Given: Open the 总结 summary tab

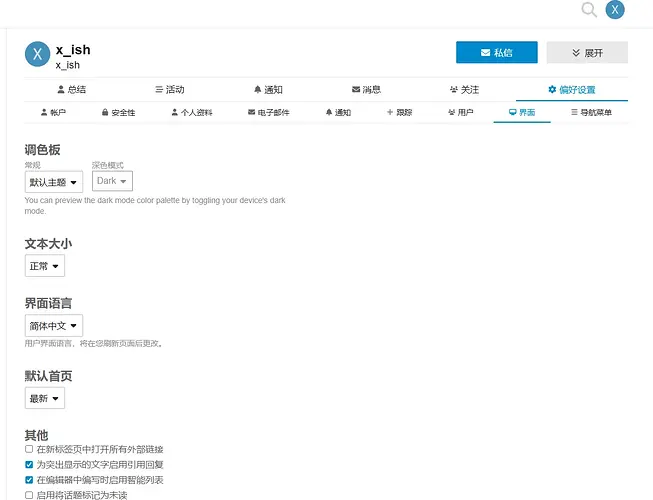Looking at the screenshot, I should pyautogui.click(x=70, y=90).
